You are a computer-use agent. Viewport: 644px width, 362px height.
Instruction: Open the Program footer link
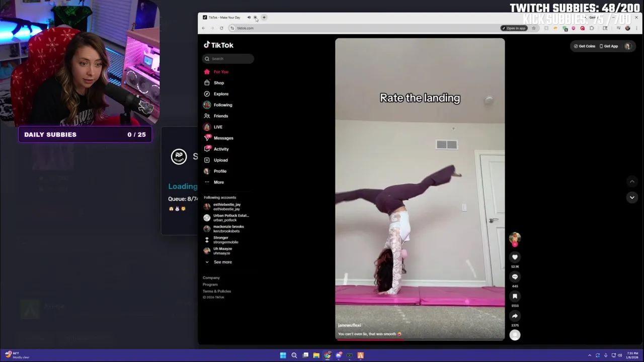click(210, 285)
